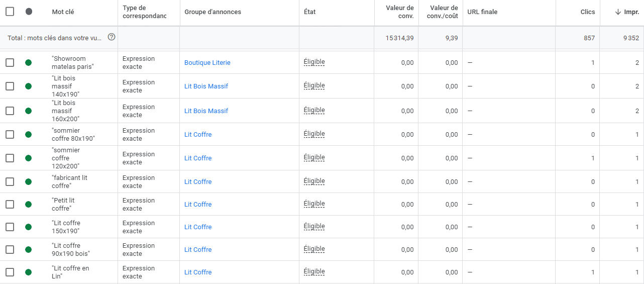Click the Groupe d'annonces column header
Screen dimensions: 644x284
(x=212, y=12)
